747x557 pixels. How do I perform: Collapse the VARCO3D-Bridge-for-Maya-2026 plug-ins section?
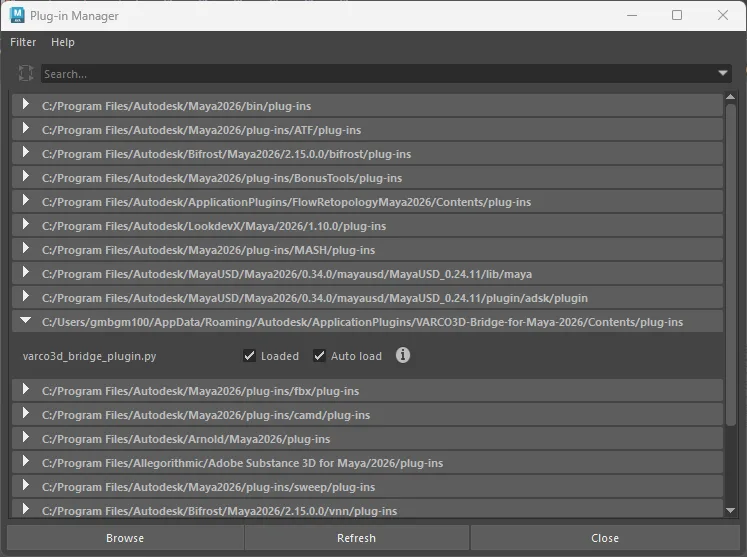tap(26, 320)
